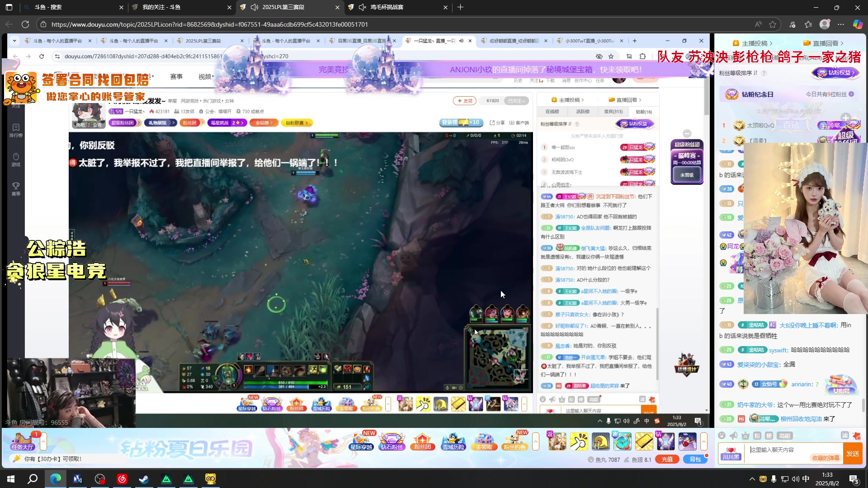The height and width of the screenshot is (488, 868).
Task: Open 主播投稿 in right panel
Action: [752, 43]
